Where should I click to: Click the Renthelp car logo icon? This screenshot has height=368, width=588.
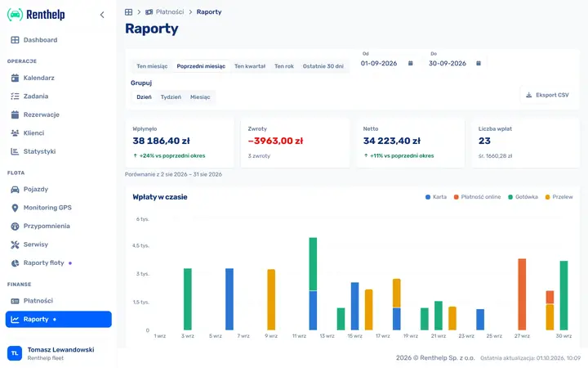(15, 15)
